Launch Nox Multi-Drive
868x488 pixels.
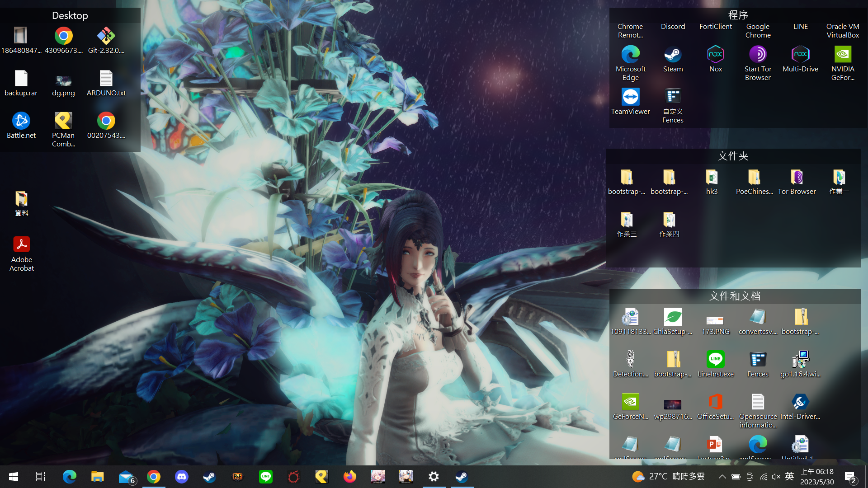tap(800, 59)
